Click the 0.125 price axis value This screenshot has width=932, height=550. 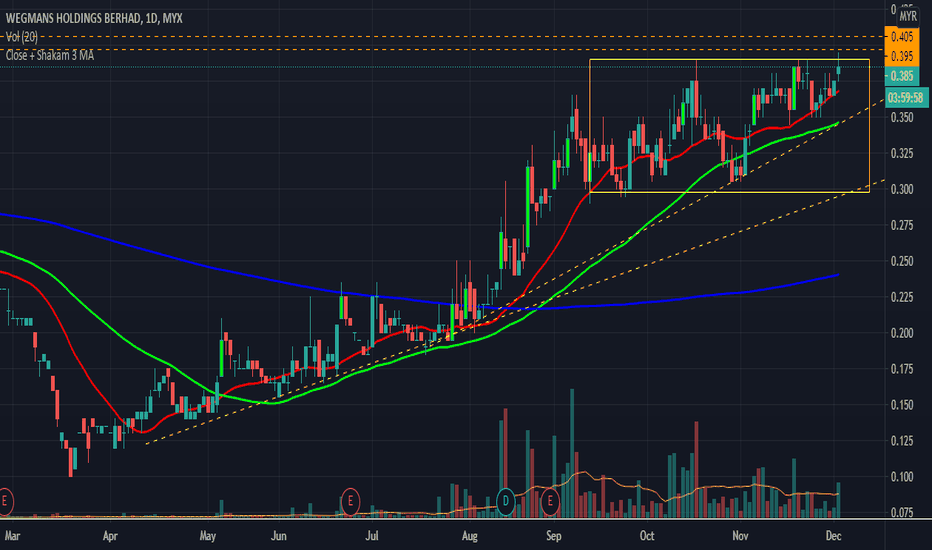click(902, 441)
